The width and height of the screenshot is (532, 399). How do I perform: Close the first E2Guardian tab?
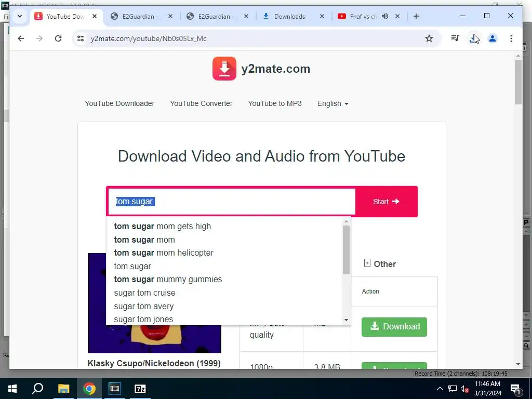[170, 16]
